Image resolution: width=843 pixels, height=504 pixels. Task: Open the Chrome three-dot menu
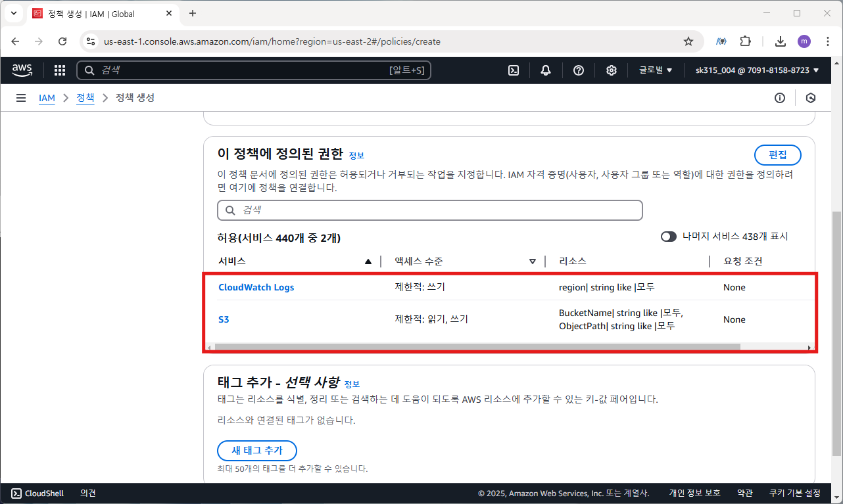pos(827,41)
